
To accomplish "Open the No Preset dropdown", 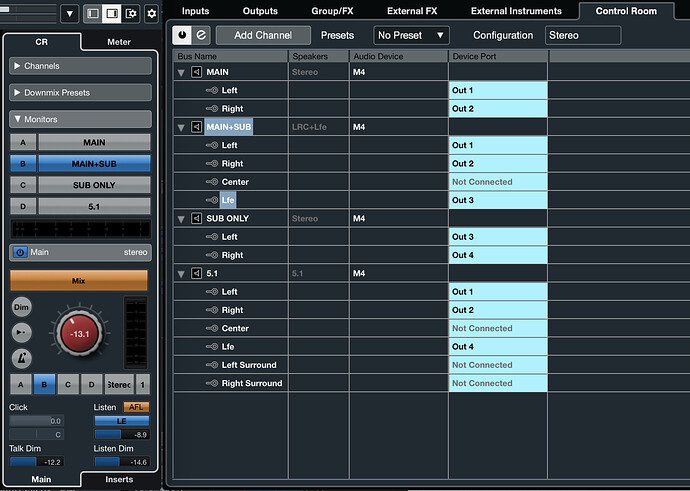I will [x=411, y=35].
